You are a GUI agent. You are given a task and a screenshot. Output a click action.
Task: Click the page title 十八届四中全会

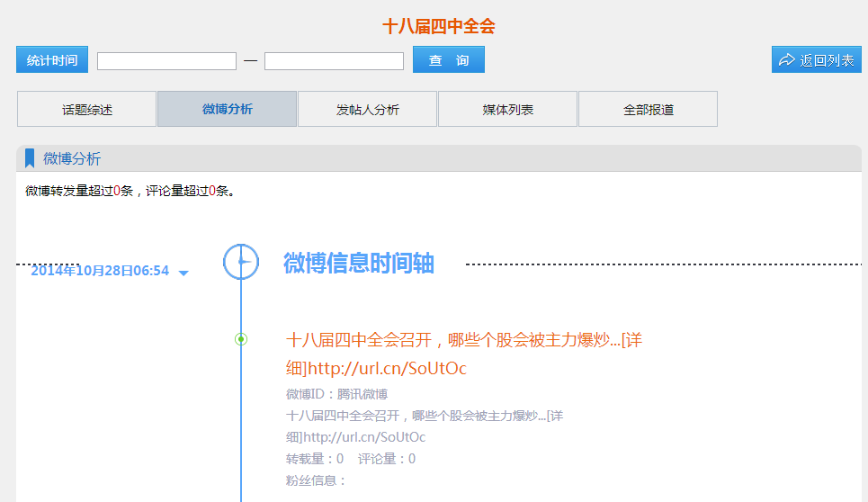pyautogui.click(x=438, y=26)
